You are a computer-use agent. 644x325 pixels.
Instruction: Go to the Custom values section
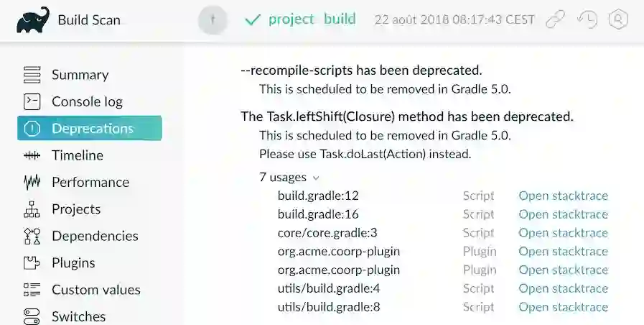(x=95, y=290)
